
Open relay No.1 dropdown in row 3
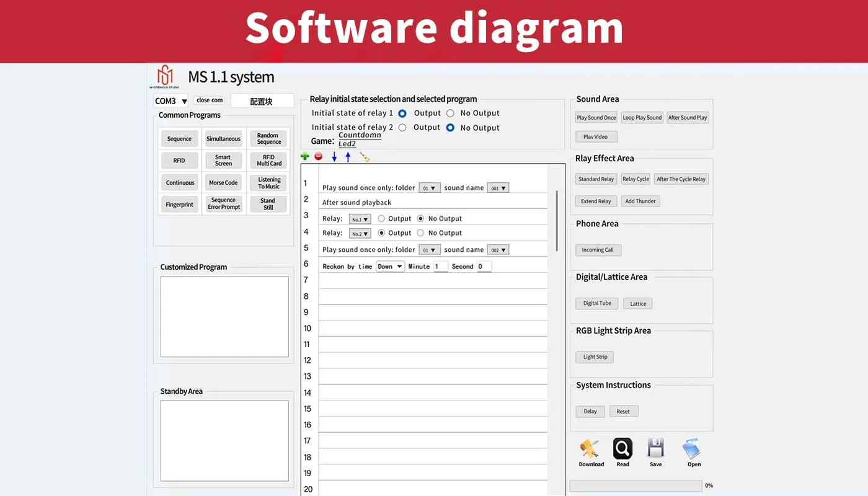pyautogui.click(x=360, y=219)
